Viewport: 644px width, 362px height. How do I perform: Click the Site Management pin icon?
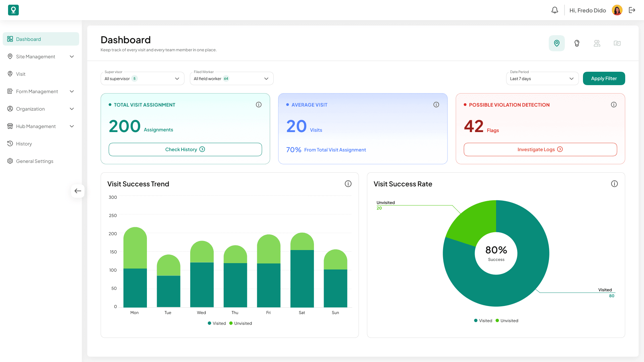(10, 56)
